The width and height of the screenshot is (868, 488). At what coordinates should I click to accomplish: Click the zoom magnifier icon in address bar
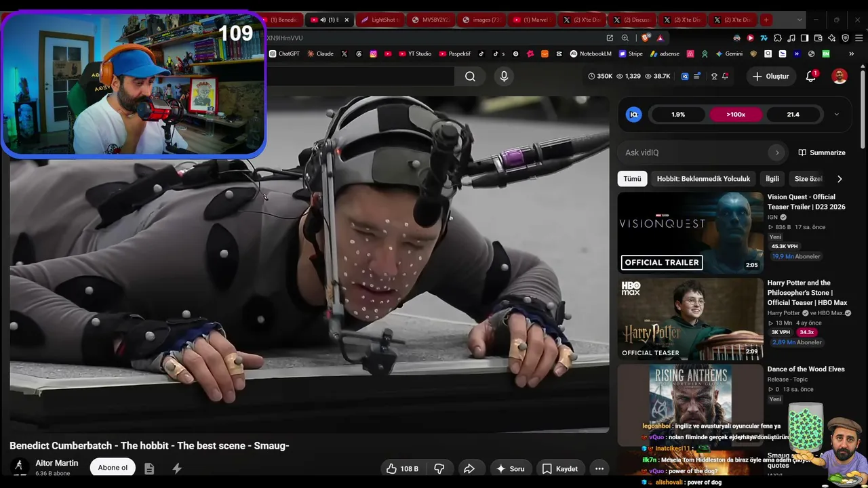point(625,38)
